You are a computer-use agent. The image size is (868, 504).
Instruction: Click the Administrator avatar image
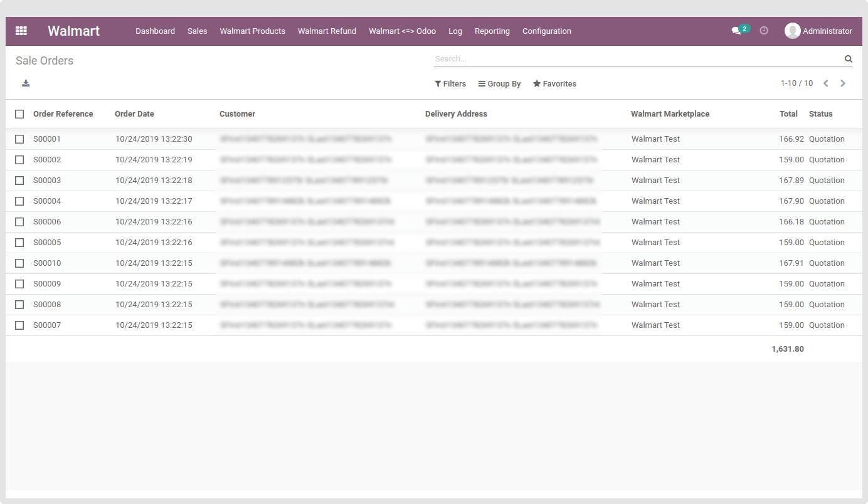pos(792,31)
